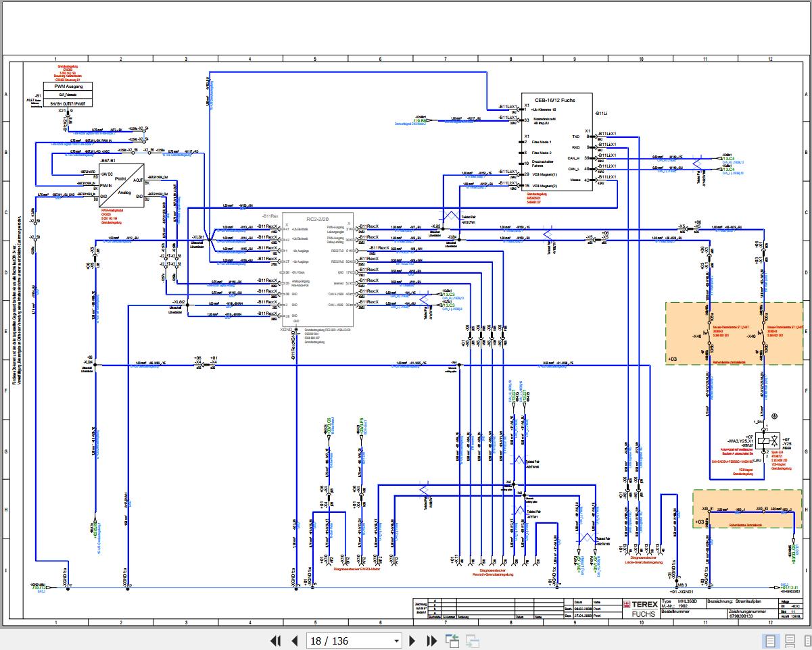Viewport: 812px width, 650px height.
Task: Go to the next page
Action: coord(412,641)
